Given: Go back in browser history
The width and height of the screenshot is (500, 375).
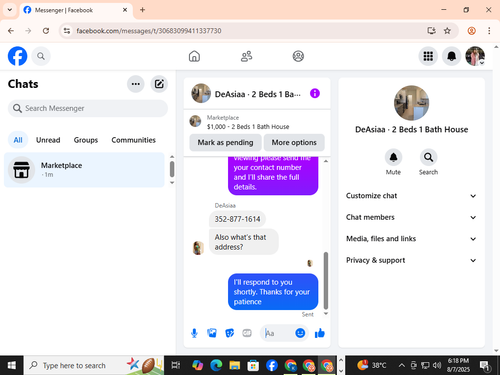Looking at the screenshot, I should click(11, 31).
